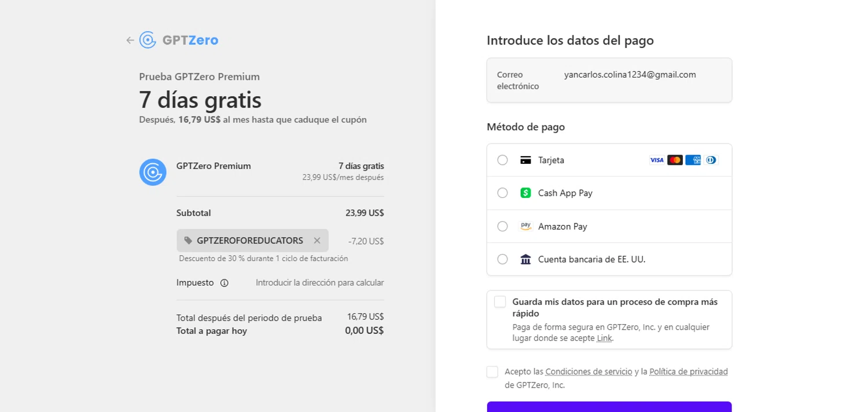Image resolution: width=868 pixels, height=412 pixels.
Task: Remove the GPTZEROFOREDUCATORS coupon code
Action: tap(317, 240)
